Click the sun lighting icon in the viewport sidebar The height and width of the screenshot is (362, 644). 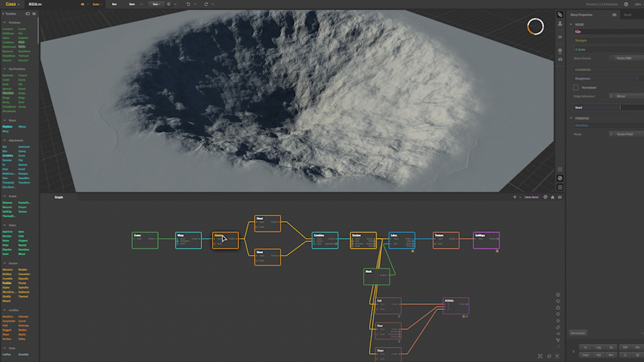[x=560, y=51]
